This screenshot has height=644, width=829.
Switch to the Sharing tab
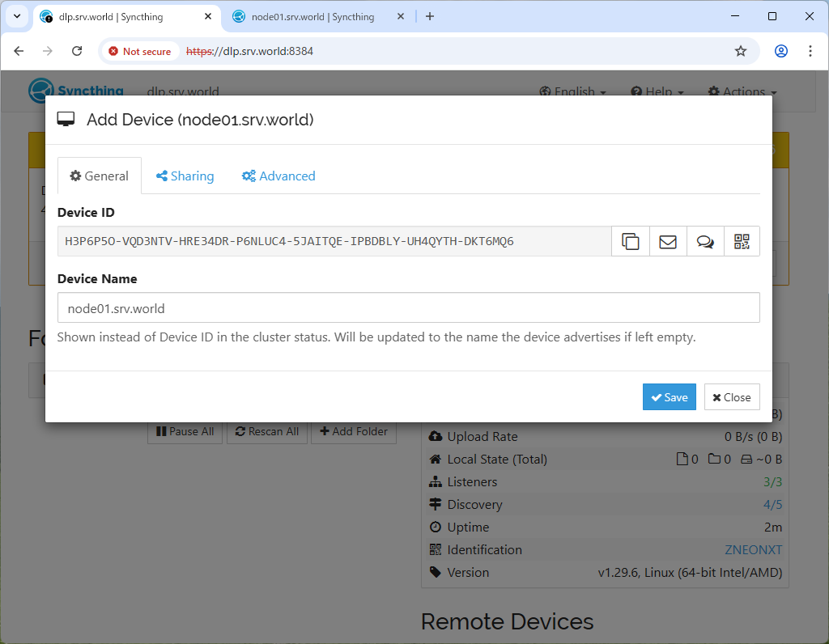click(185, 176)
